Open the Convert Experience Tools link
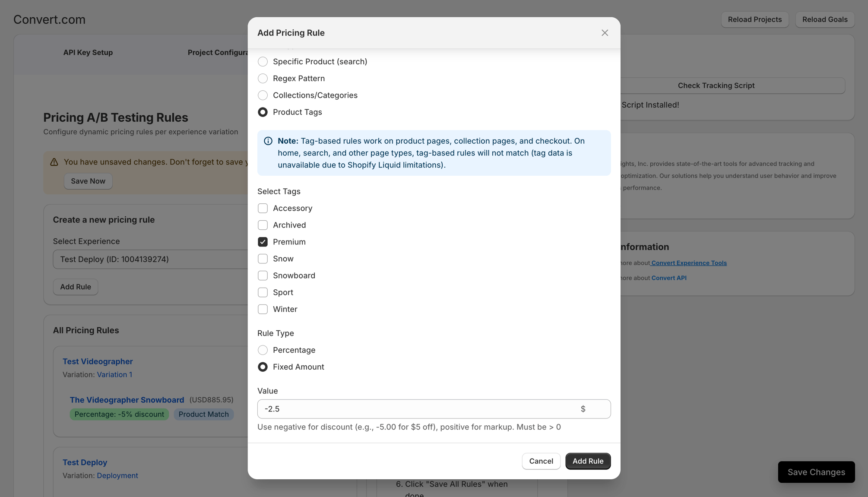The width and height of the screenshot is (868, 497). (x=689, y=263)
